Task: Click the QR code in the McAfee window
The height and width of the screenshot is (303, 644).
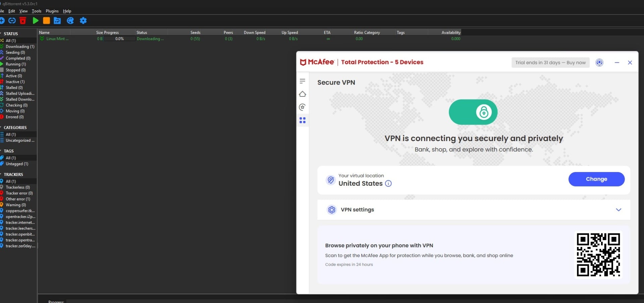Action: [598, 255]
